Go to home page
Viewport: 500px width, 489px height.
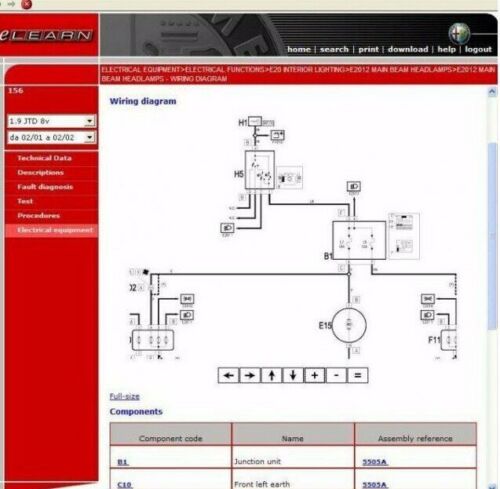tap(299, 49)
